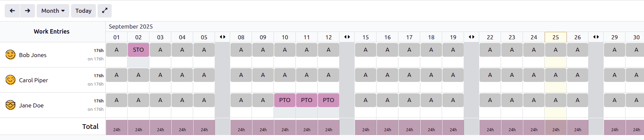Click Bob Jones attendance entry on day 30
The image size is (644, 140).
pos(636,50)
